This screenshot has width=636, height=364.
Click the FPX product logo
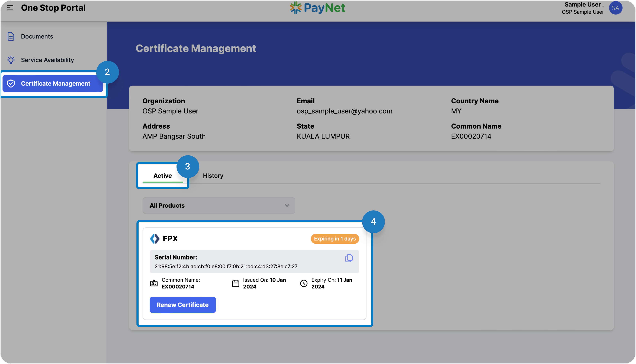click(155, 239)
